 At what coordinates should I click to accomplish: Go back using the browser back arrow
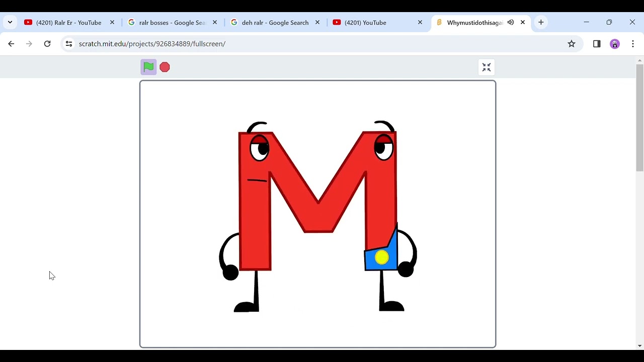[x=11, y=44]
